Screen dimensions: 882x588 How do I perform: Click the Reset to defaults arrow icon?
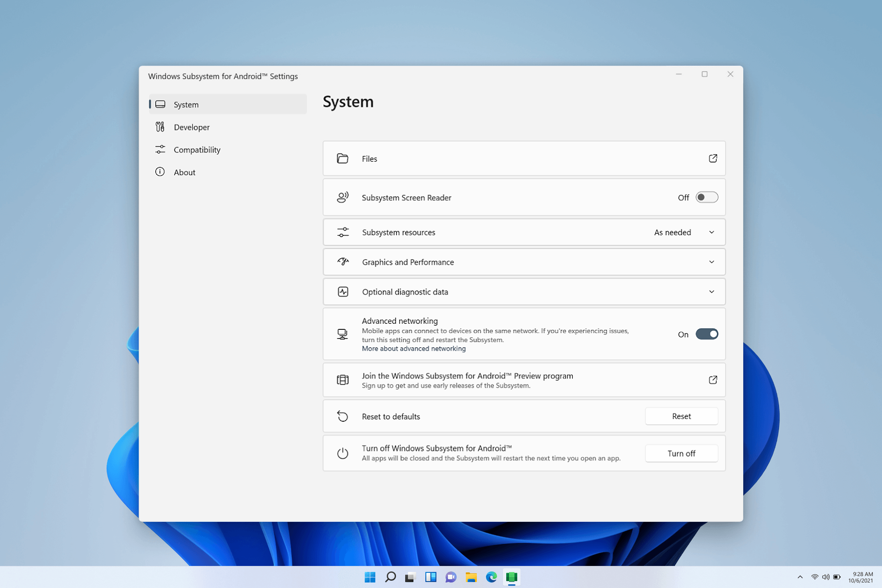343,416
